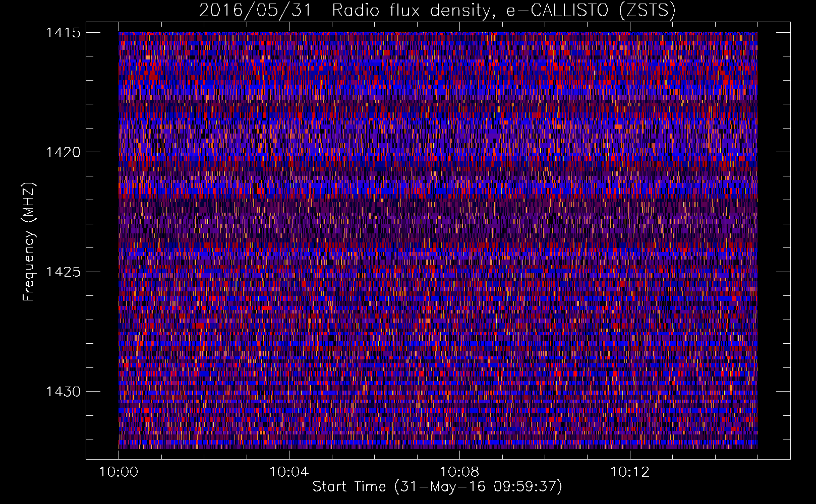This screenshot has width=816, height=504.
Task: Click the 10:08 time axis label
Action: (459, 472)
